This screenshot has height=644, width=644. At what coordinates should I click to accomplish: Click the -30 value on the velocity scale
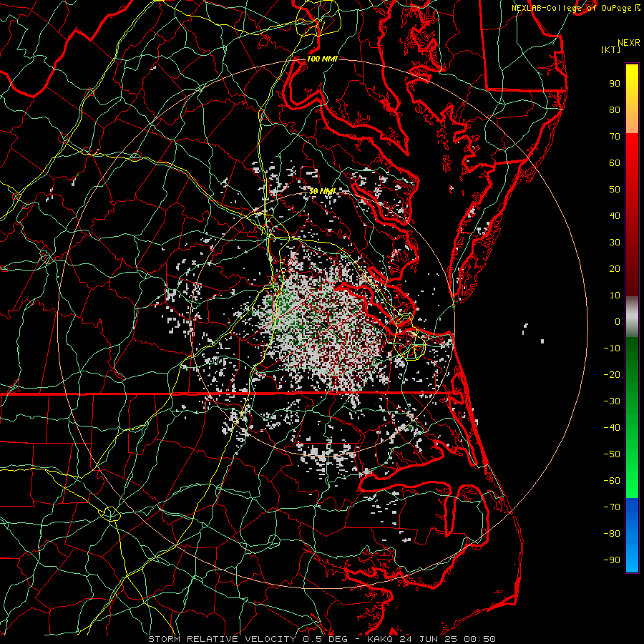click(x=612, y=401)
